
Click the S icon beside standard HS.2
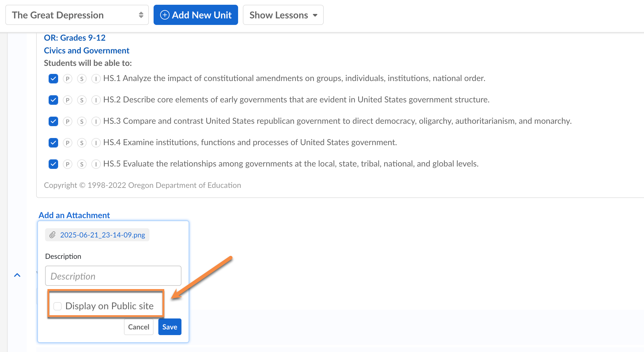point(82,100)
